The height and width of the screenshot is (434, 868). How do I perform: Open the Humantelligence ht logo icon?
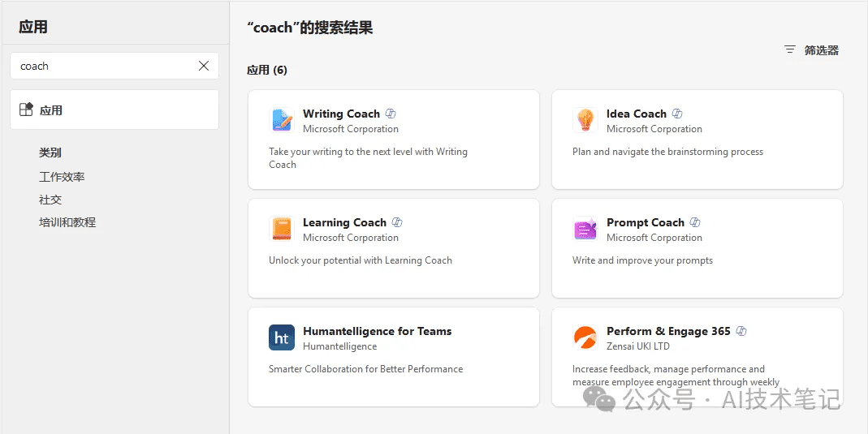point(282,337)
